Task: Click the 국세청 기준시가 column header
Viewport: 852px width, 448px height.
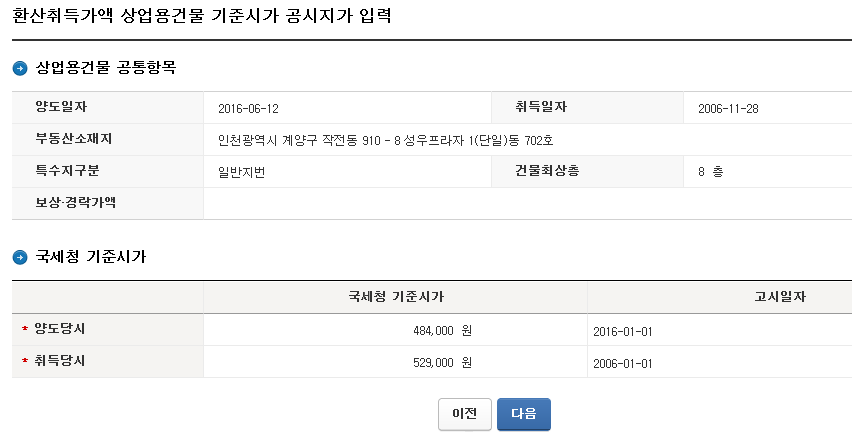Action: 396,297
